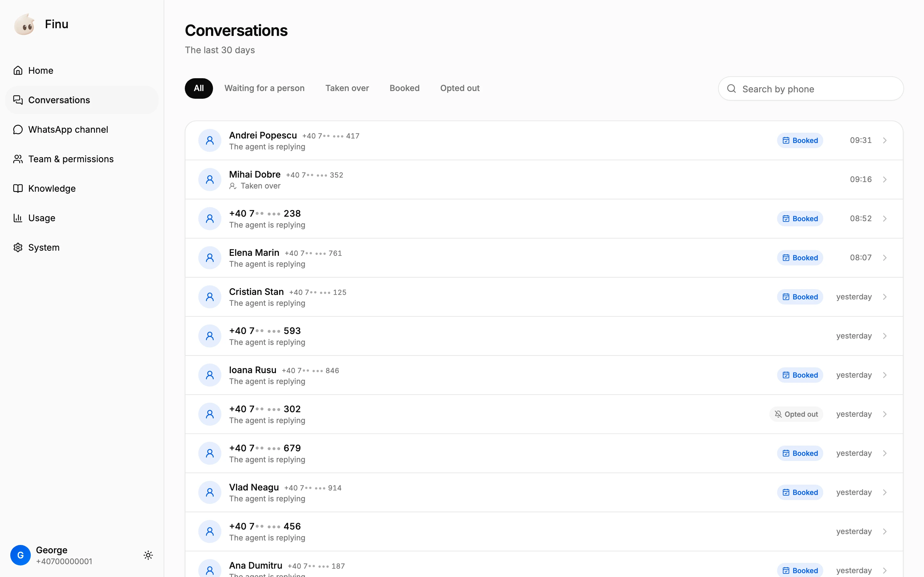Switch to Taken over tab

click(x=347, y=88)
